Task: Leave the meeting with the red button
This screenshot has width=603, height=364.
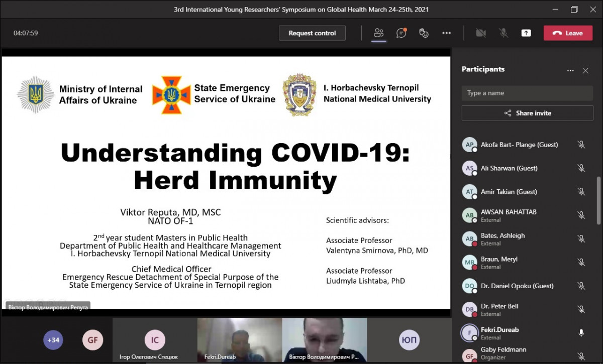Action: pyautogui.click(x=568, y=33)
